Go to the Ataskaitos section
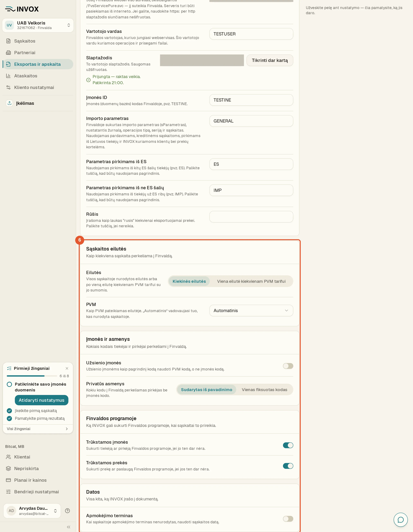This screenshot has width=413, height=532. 38,76
